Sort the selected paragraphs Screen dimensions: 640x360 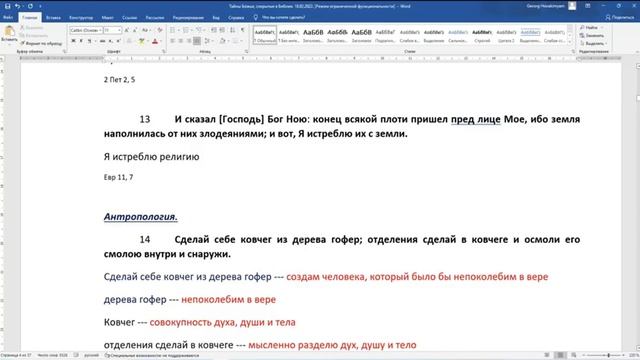coord(233,30)
